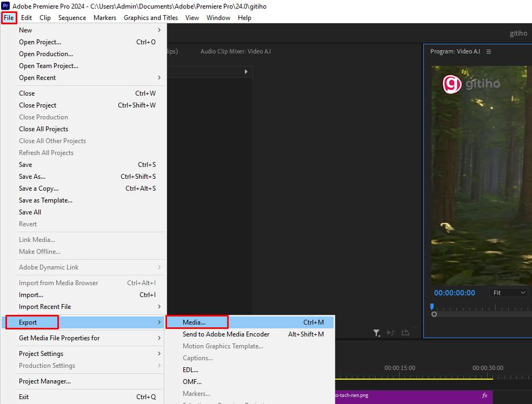Click the 00:00:00:00 timecode field
532x404 pixels.
pyautogui.click(x=454, y=292)
